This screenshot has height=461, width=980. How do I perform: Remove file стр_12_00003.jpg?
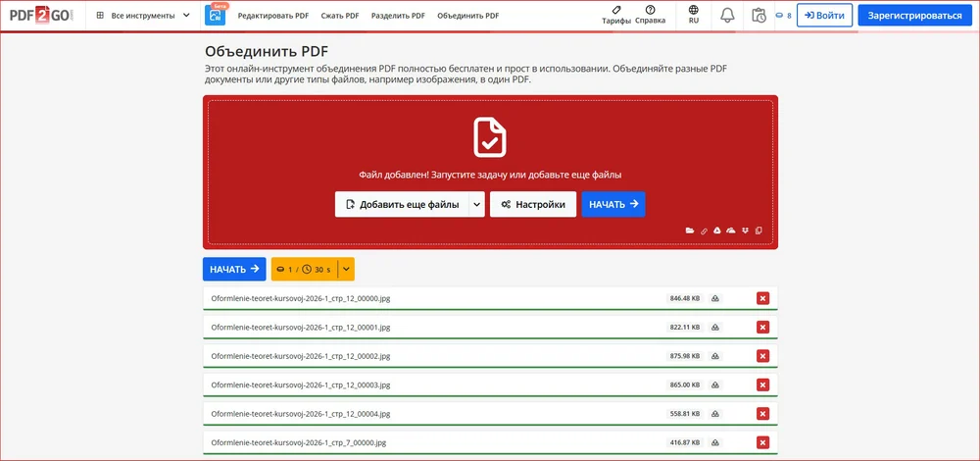click(x=762, y=384)
